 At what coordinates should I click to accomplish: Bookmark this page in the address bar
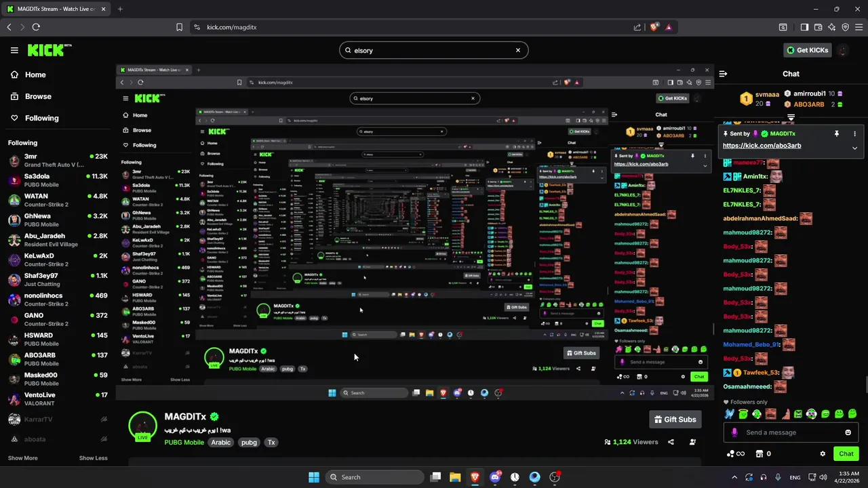click(179, 27)
